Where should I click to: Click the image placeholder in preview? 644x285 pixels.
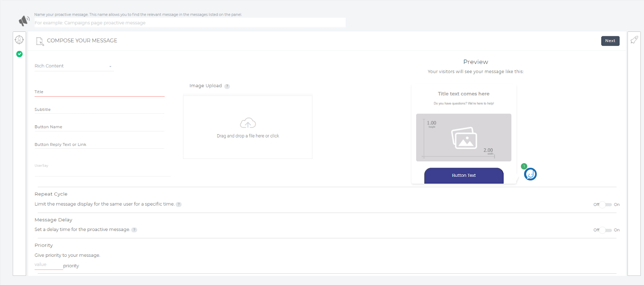(464, 137)
